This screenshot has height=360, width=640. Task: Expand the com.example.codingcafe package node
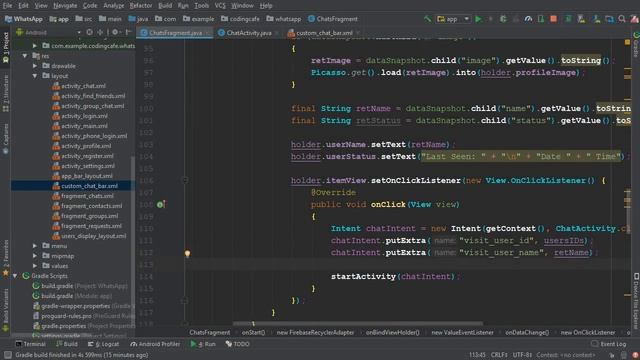[x=35, y=46]
